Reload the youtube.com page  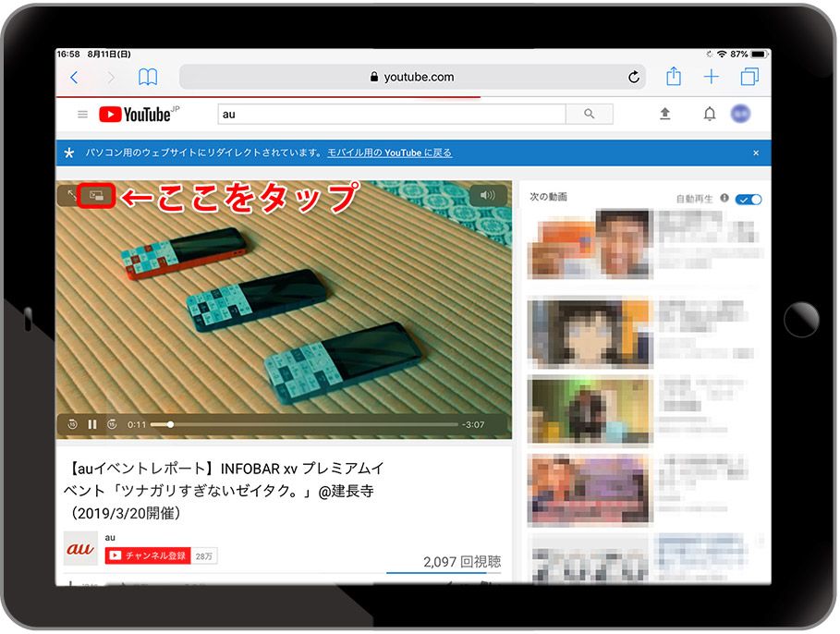pos(634,78)
